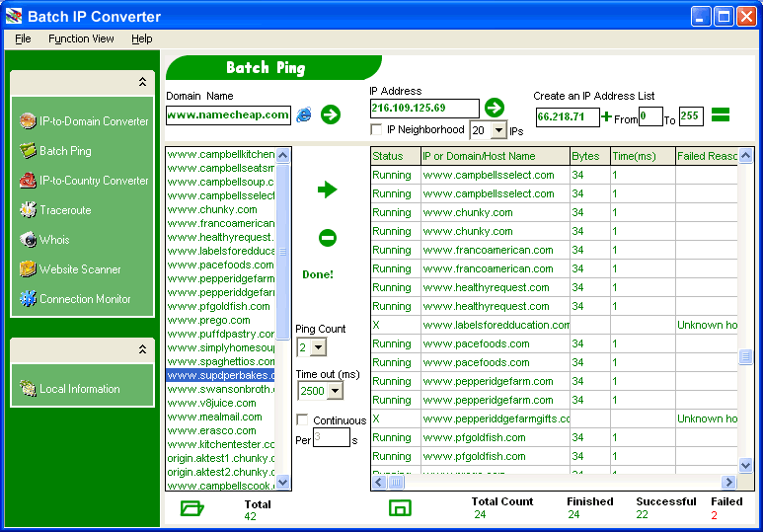763x532 pixels.
Task: Select the www.labelsforeducation.com failed result row
Action: (x=554, y=325)
